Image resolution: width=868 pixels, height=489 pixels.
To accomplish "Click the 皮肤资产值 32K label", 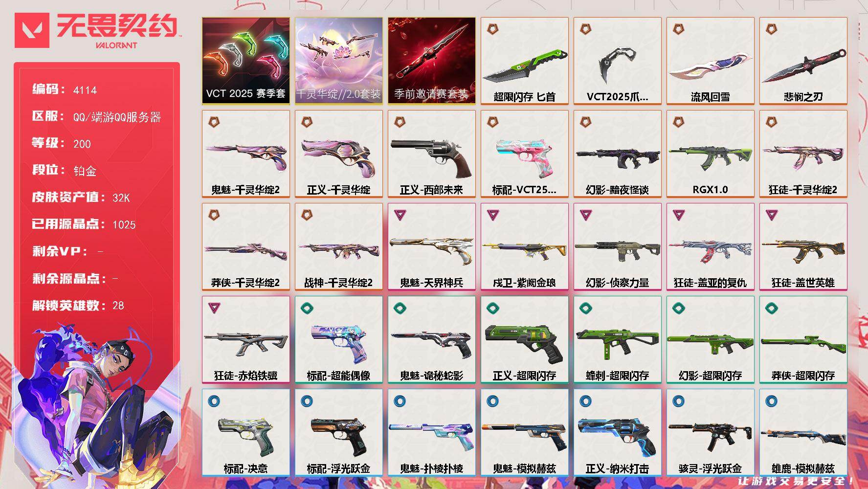I will [81, 197].
